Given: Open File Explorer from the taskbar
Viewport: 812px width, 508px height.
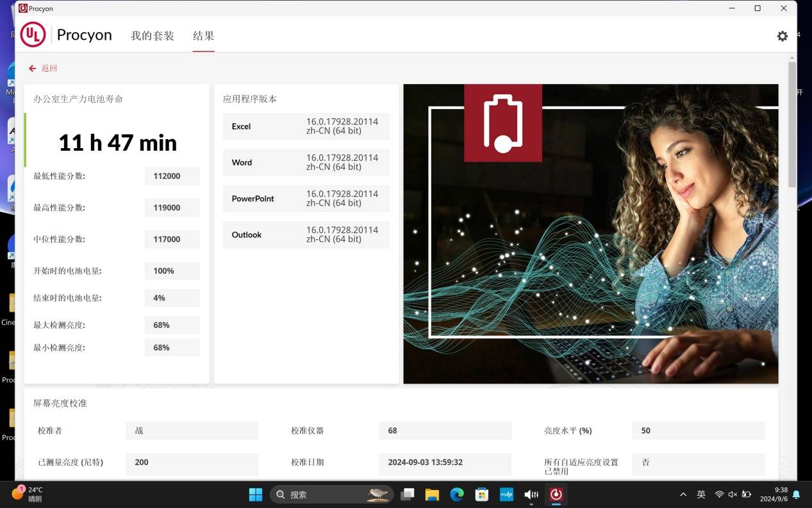Looking at the screenshot, I should [432, 495].
